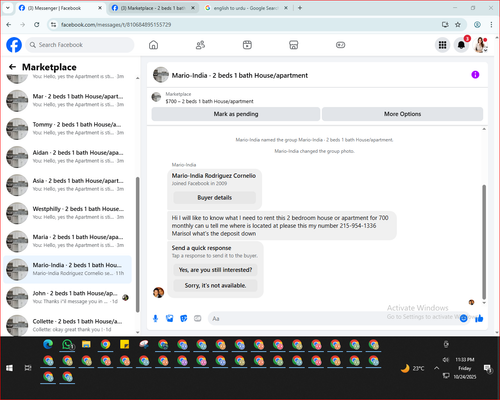
Task: Open the tab search dropdown arrow
Action: 8,8
